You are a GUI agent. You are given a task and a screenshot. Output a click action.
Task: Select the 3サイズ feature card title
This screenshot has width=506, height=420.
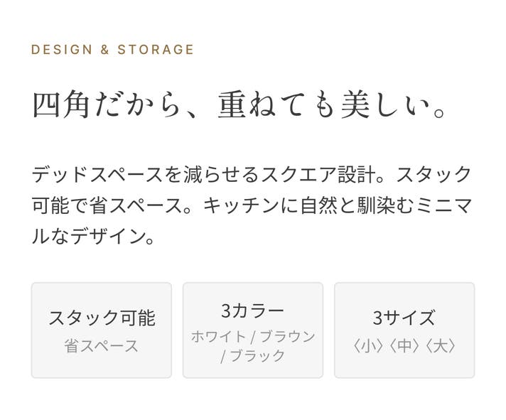pyautogui.click(x=404, y=318)
